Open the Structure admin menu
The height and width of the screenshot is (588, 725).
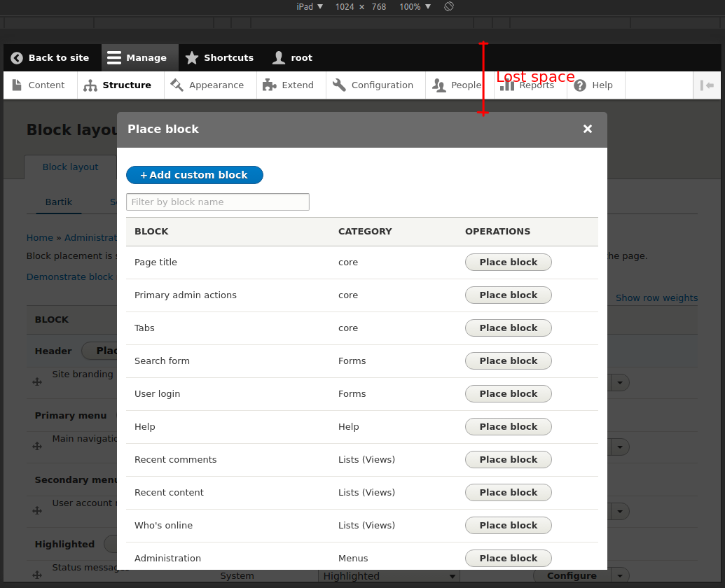120,85
